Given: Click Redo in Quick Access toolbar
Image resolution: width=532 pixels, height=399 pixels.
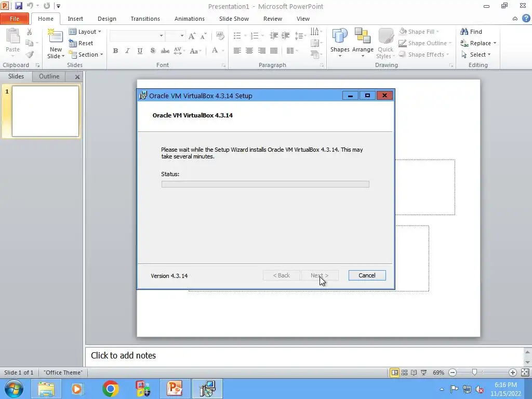Looking at the screenshot, I should [x=47, y=6].
